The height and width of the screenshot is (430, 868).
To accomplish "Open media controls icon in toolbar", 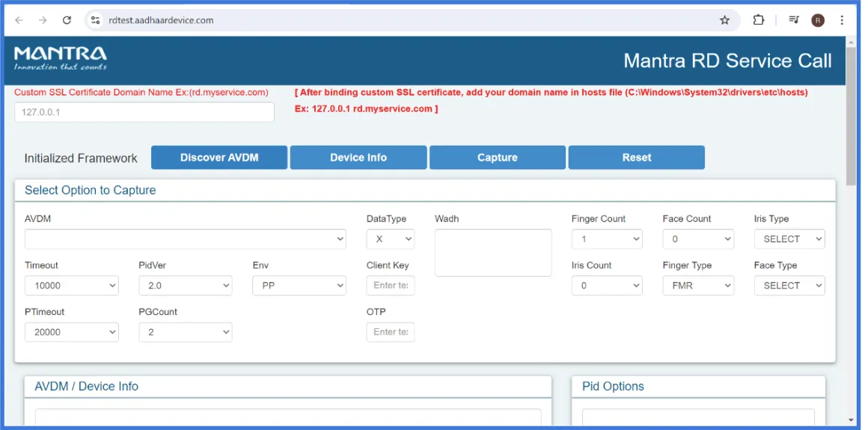I will [x=794, y=20].
